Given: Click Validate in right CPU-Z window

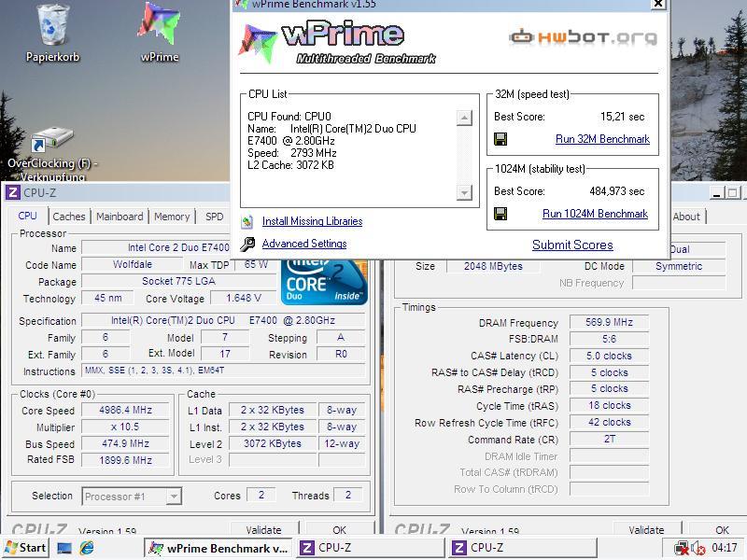Looking at the screenshot, I should click(646, 528).
